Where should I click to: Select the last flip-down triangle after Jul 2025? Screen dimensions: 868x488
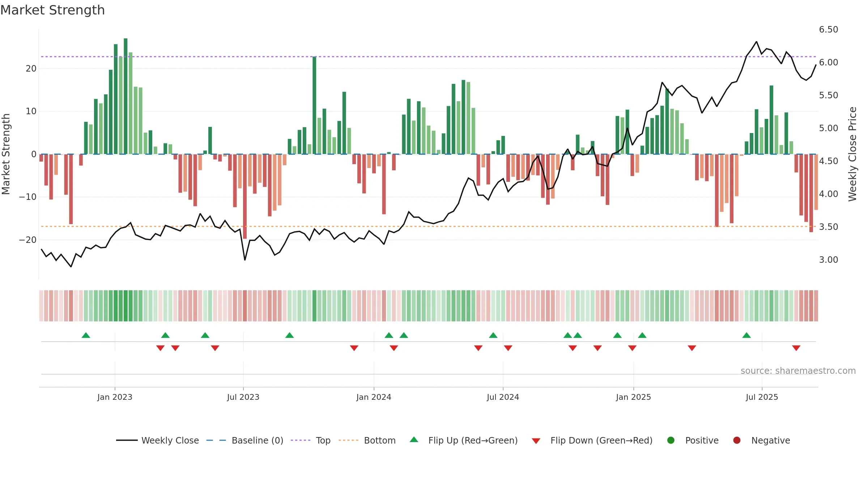click(x=796, y=348)
